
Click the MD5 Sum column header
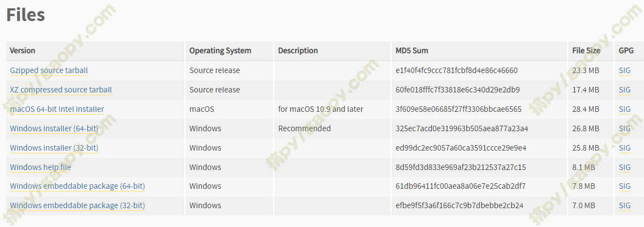point(412,51)
